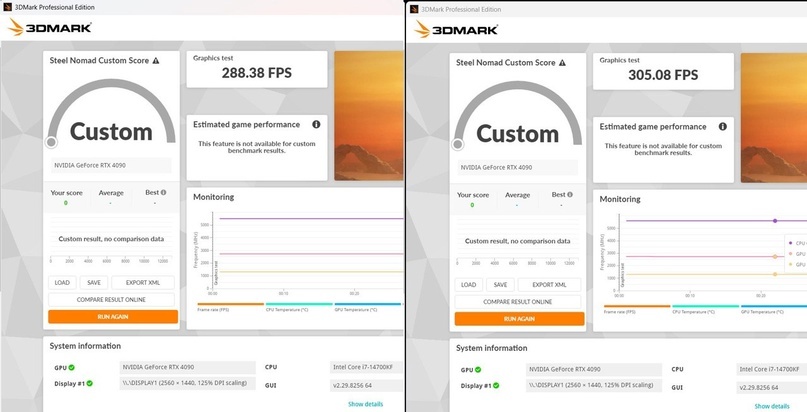This screenshot has height=412, width=807.
Task: Click the warning icon beside Steel Nomad Custom Score in left window
Action: coord(155,61)
